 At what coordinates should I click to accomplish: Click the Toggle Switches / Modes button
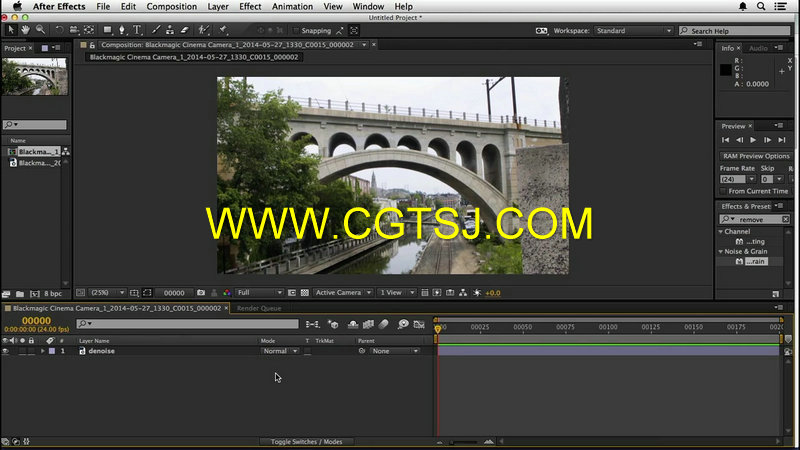coord(307,442)
